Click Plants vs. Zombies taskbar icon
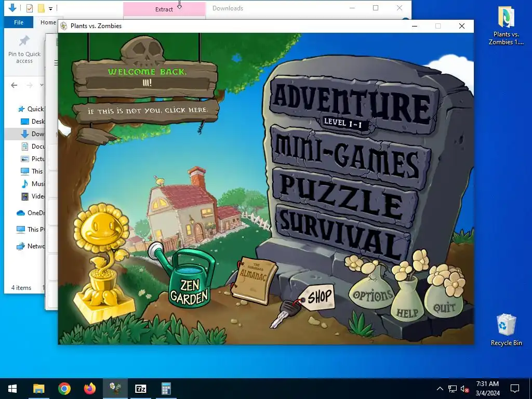The width and height of the screenshot is (532, 399). pos(115,389)
